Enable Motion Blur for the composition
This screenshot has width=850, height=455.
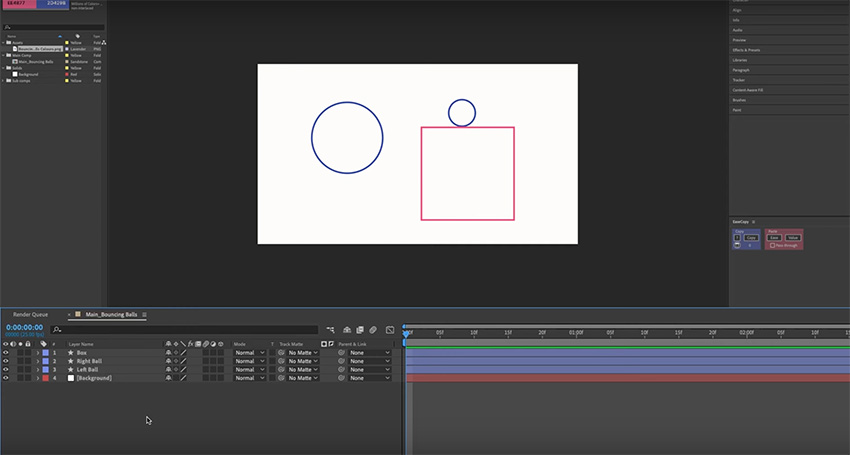pos(373,330)
